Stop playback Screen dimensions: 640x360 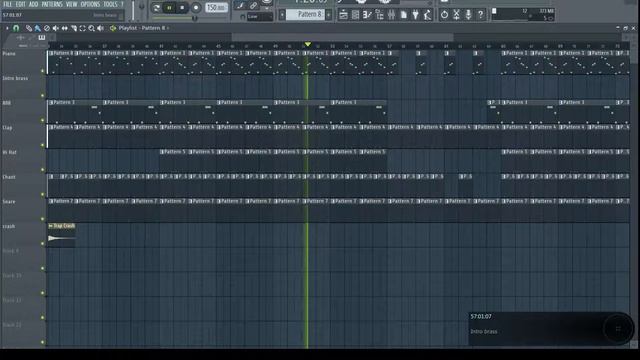(x=182, y=8)
